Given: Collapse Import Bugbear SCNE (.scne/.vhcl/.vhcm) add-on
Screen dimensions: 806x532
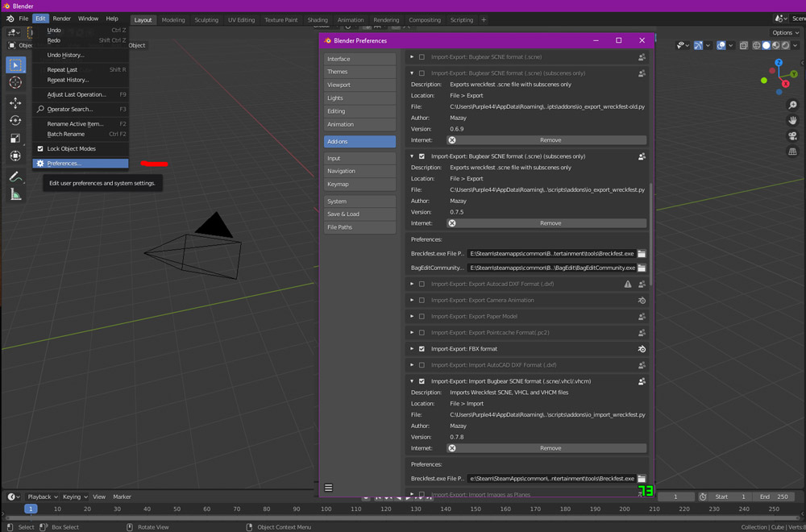Looking at the screenshot, I should click(412, 381).
